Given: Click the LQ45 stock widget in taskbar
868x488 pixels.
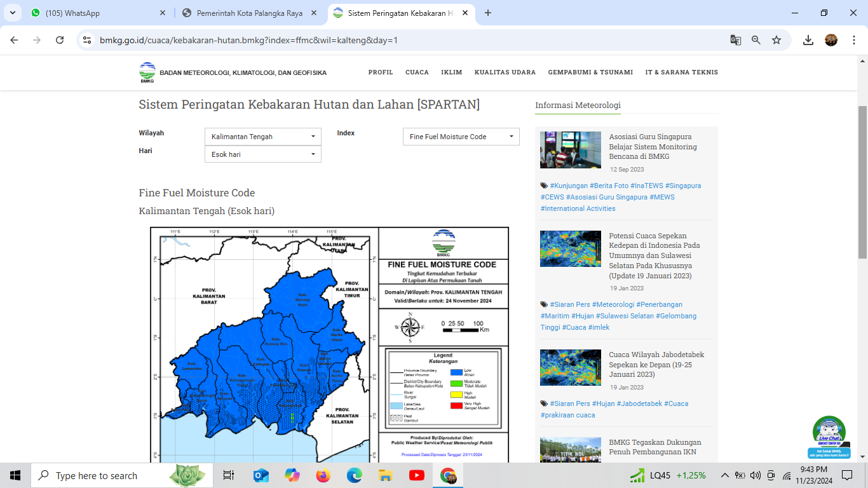Looking at the screenshot, I should (668, 475).
